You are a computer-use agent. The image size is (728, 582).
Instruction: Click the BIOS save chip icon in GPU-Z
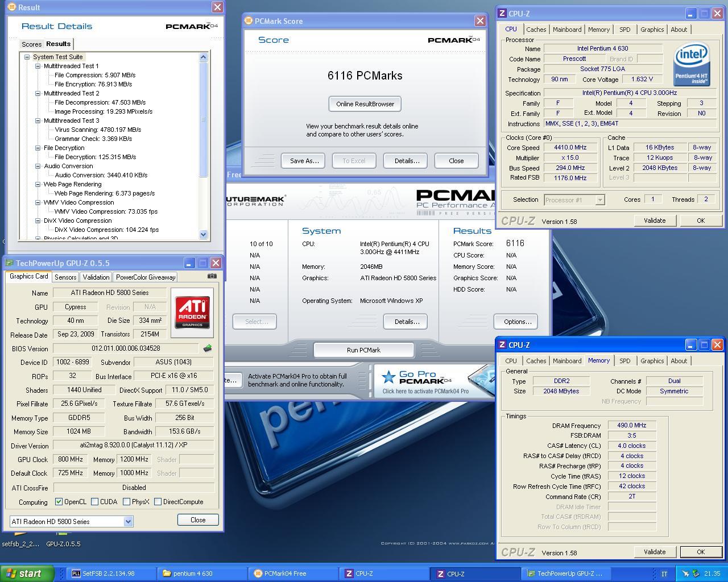point(207,348)
